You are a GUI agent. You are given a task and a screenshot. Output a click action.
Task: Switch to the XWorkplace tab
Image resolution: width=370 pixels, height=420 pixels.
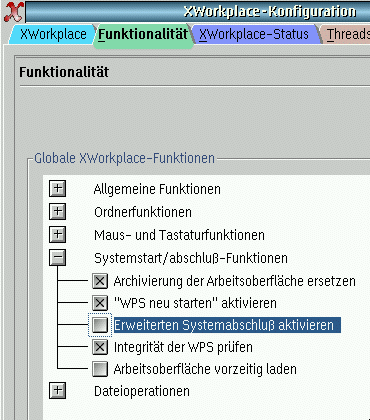point(53,34)
